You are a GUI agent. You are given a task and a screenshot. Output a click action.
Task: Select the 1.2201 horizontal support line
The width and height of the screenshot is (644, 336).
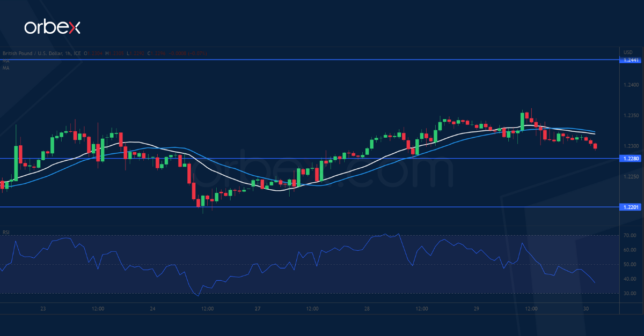tap(322, 206)
